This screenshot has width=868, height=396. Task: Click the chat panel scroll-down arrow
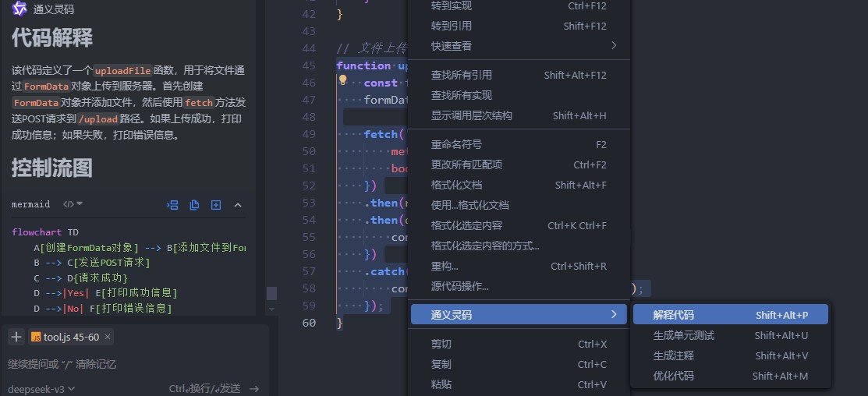272,309
